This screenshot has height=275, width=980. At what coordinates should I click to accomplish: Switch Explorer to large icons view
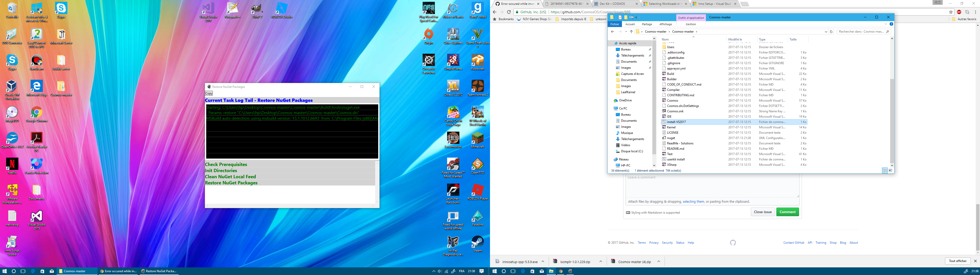click(890, 171)
